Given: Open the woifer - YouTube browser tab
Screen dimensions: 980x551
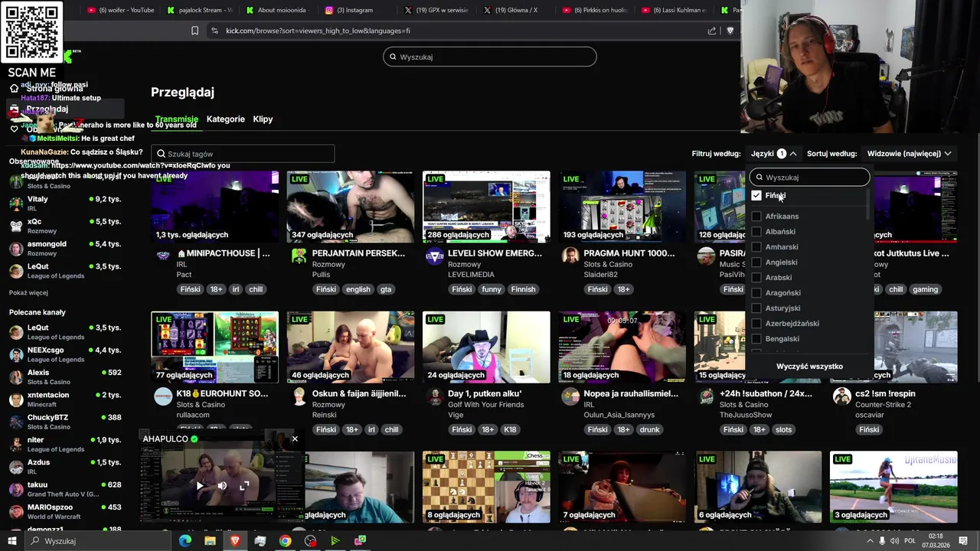Looking at the screenshot, I should pos(121,10).
